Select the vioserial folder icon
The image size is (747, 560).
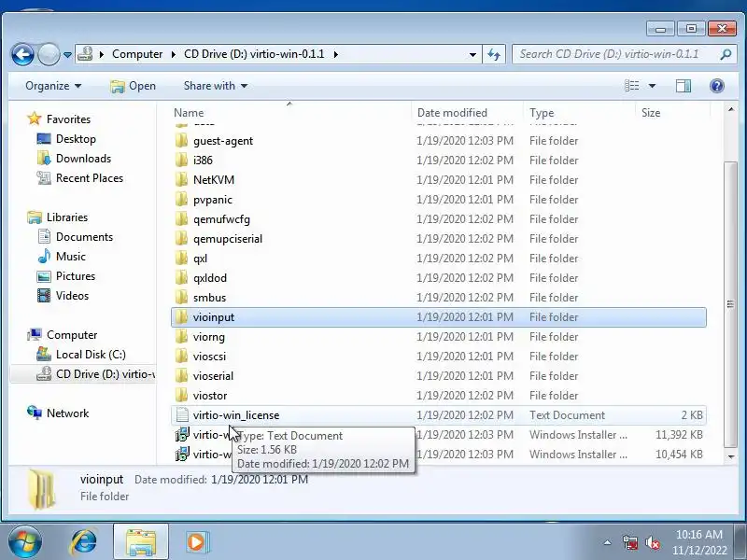pyautogui.click(x=181, y=376)
